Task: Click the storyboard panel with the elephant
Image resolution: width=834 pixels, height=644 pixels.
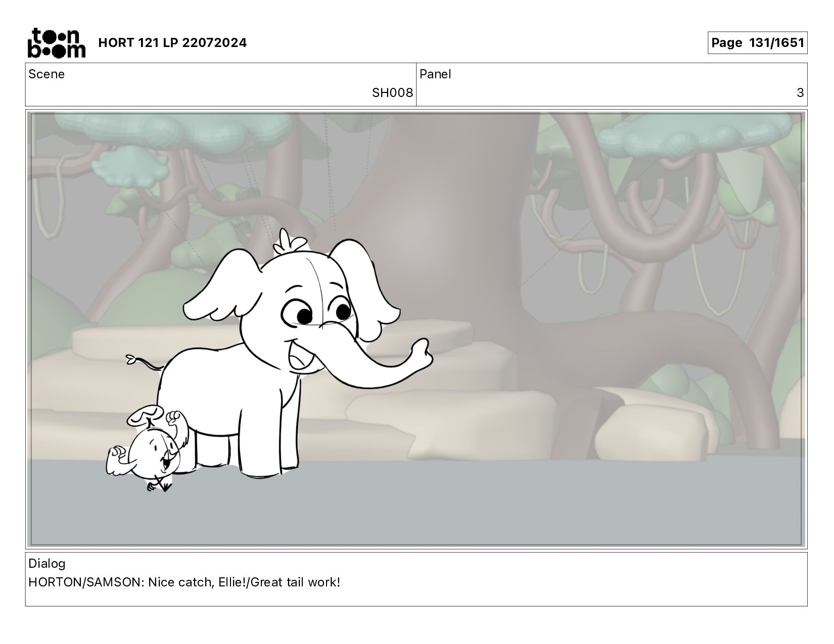Action: click(x=416, y=329)
